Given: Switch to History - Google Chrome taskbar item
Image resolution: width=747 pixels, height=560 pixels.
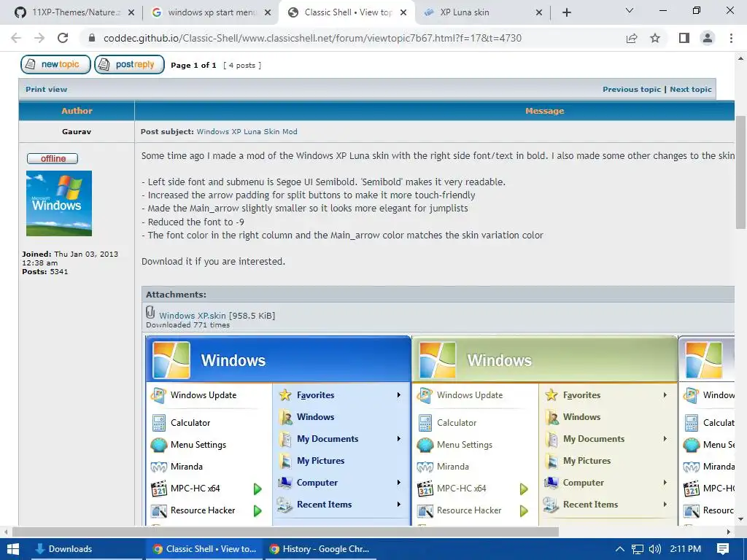Looking at the screenshot, I should [x=320, y=549].
